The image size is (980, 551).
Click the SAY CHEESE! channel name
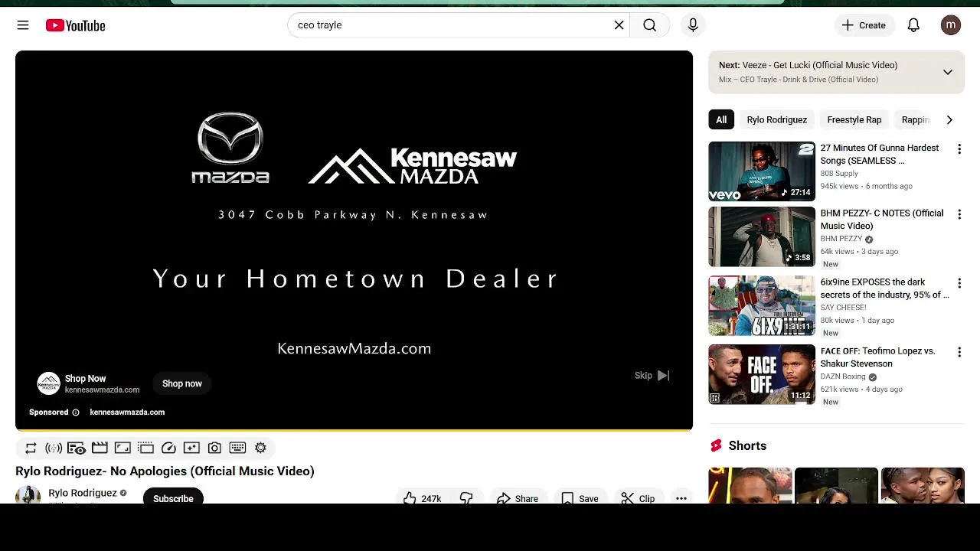tap(843, 308)
